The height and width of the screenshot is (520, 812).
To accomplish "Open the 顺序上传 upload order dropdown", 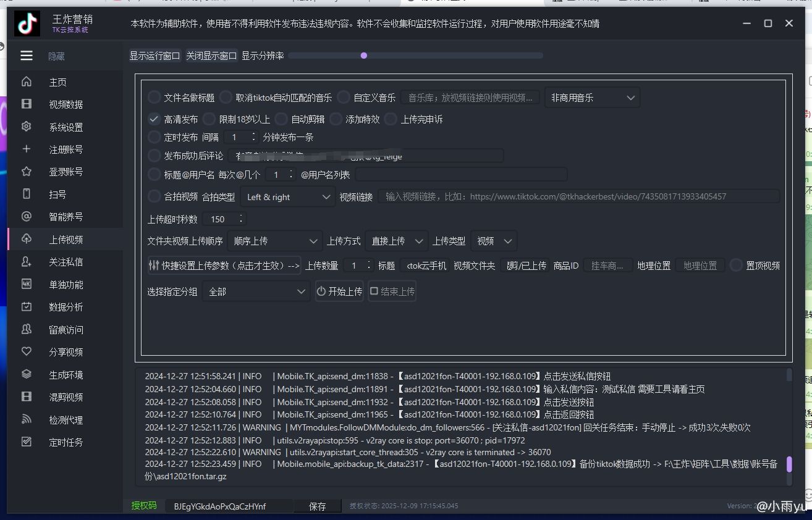I will 274,241.
